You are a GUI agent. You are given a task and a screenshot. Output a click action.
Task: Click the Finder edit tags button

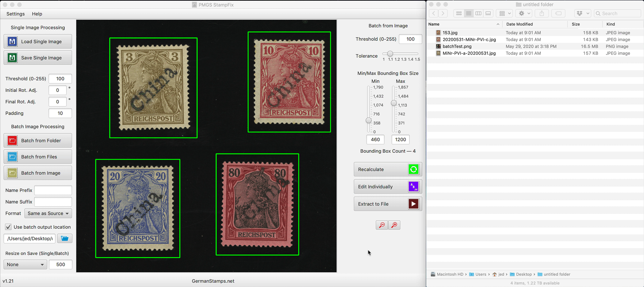[558, 13]
